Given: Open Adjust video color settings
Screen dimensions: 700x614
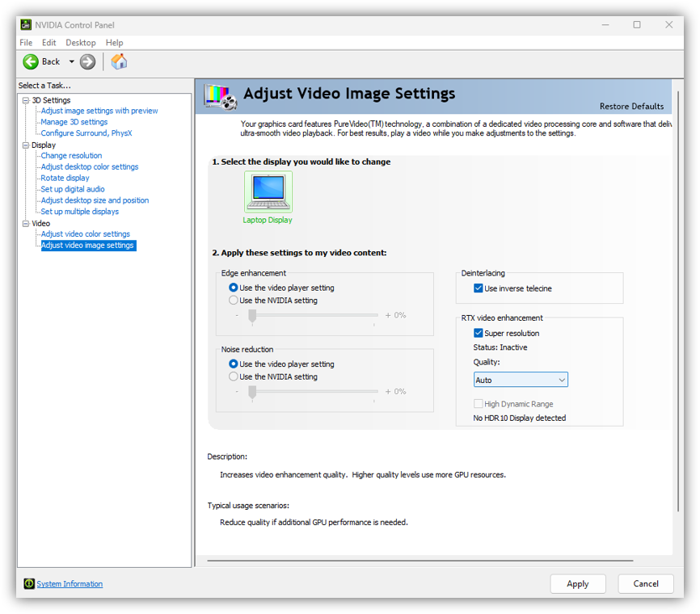Looking at the screenshot, I should point(85,233).
